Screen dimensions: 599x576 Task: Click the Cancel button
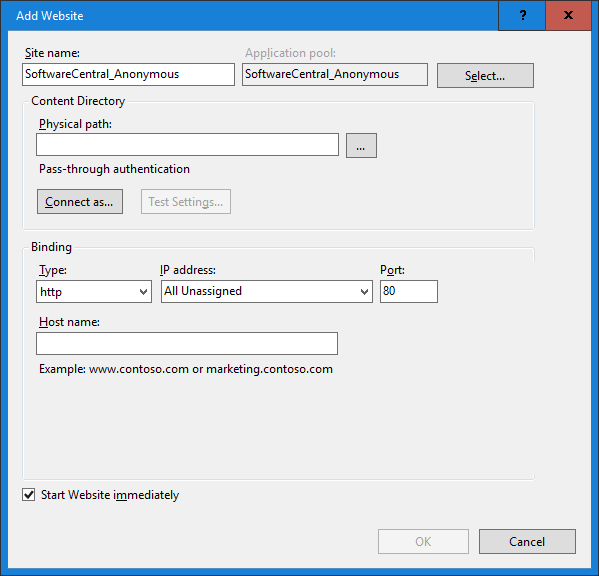[x=527, y=541]
